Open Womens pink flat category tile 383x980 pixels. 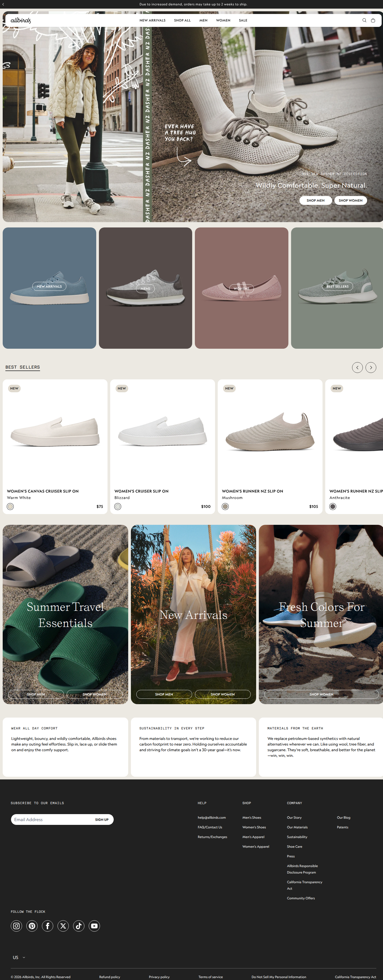[242, 288]
